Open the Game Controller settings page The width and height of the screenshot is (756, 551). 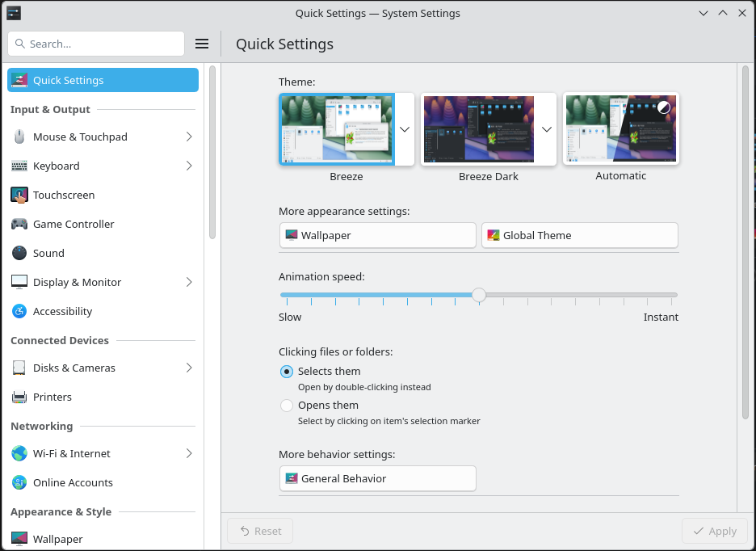(x=103, y=224)
